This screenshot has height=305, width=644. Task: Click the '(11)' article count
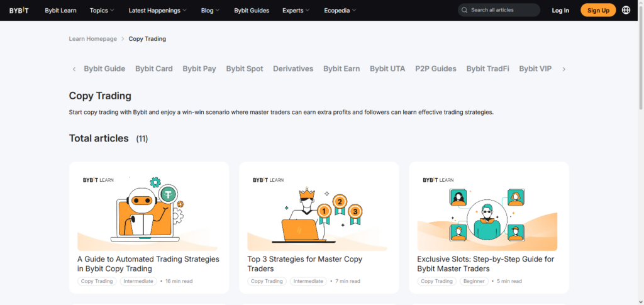click(x=142, y=139)
